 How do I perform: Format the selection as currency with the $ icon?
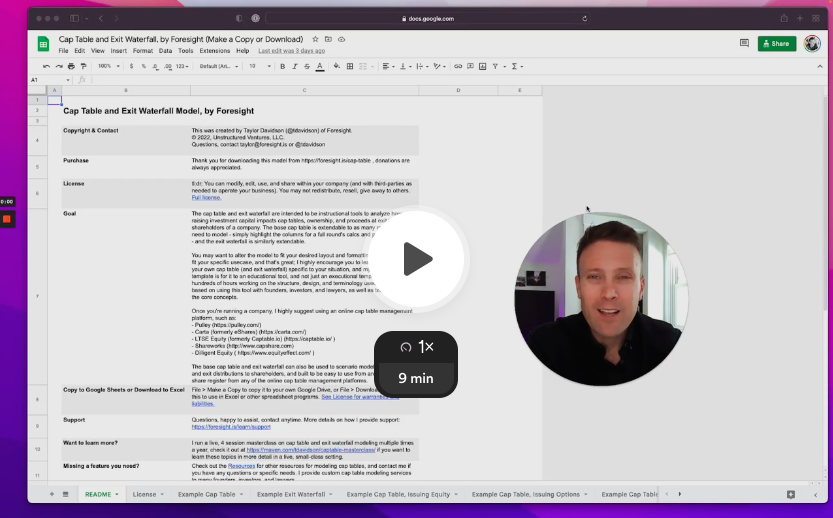tap(131, 66)
